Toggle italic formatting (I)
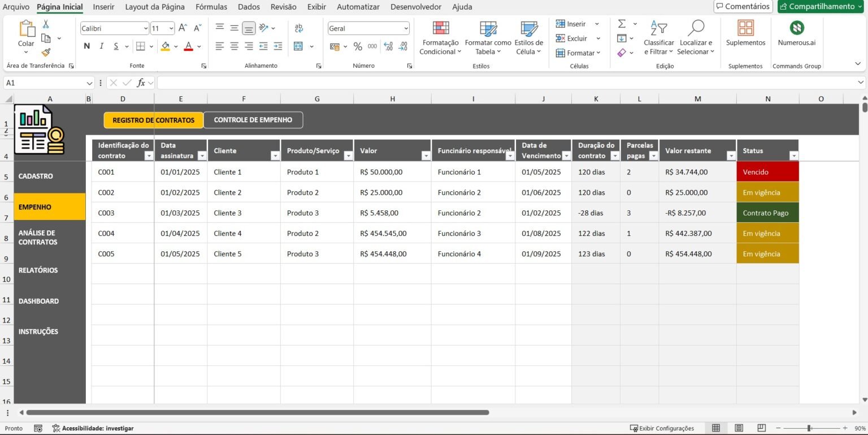This screenshot has width=868, height=435. click(102, 46)
